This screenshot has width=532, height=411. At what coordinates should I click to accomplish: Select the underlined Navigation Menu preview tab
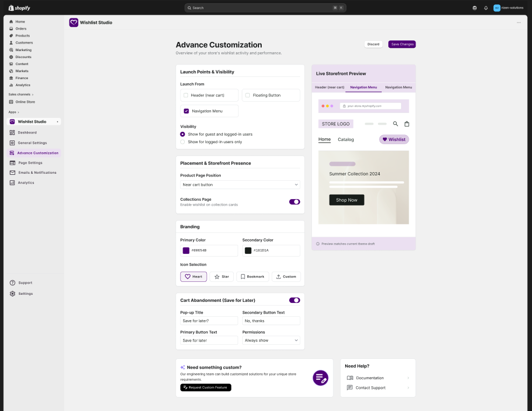click(363, 87)
